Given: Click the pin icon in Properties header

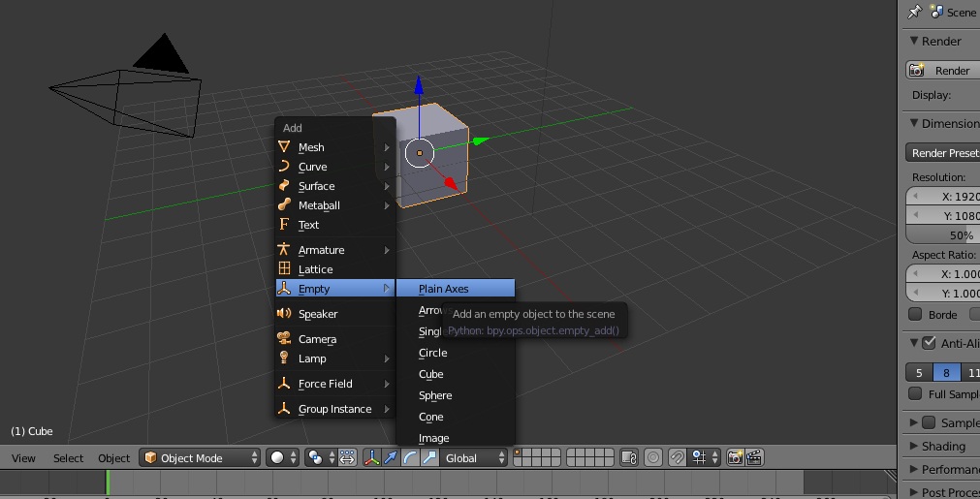Looking at the screenshot, I should (914, 12).
